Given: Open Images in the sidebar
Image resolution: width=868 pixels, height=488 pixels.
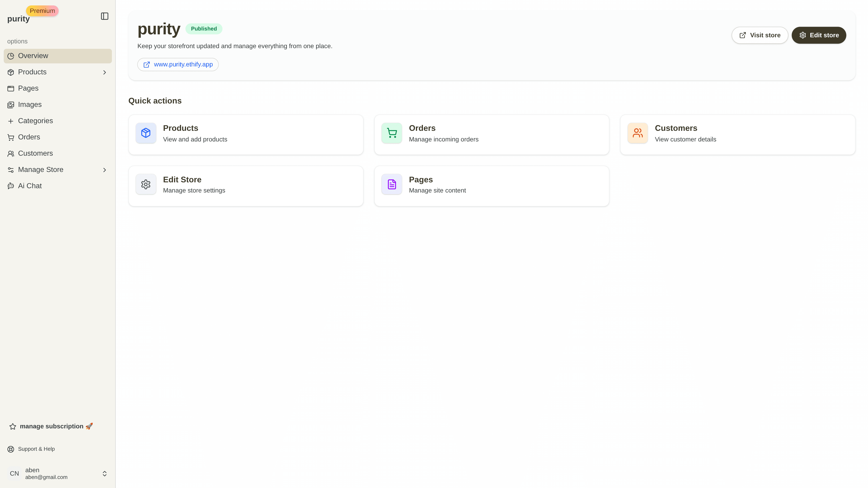Looking at the screenshot, I should click(x=58, y=105).
